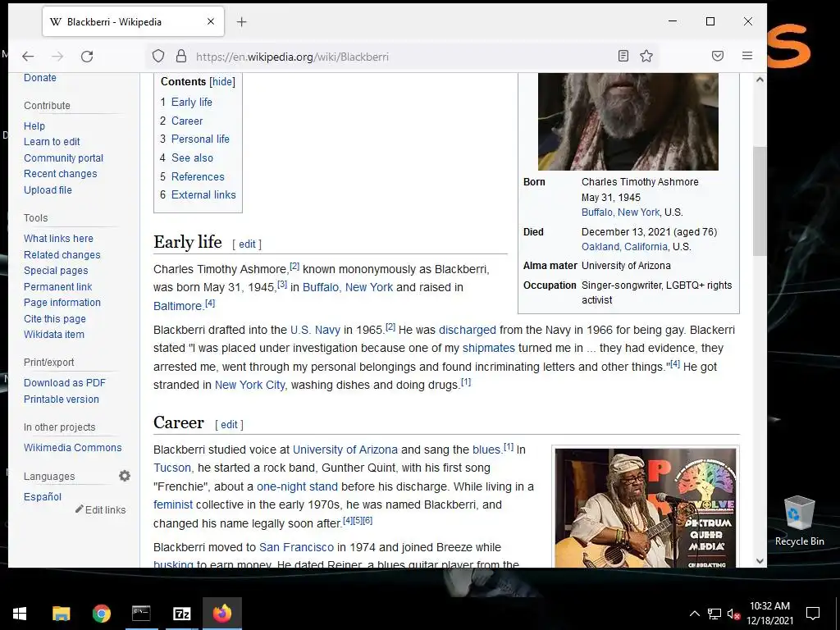Screen dimensions: 840x630
Task: Open Google Chrome from the taskbar
Action: (x=101, y=614)
